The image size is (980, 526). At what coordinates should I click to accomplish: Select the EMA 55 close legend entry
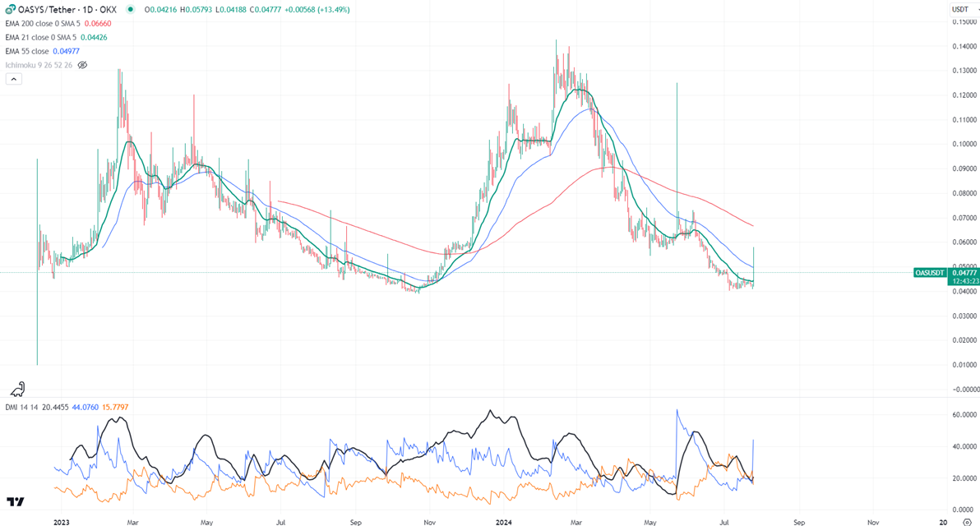point(27,51)
